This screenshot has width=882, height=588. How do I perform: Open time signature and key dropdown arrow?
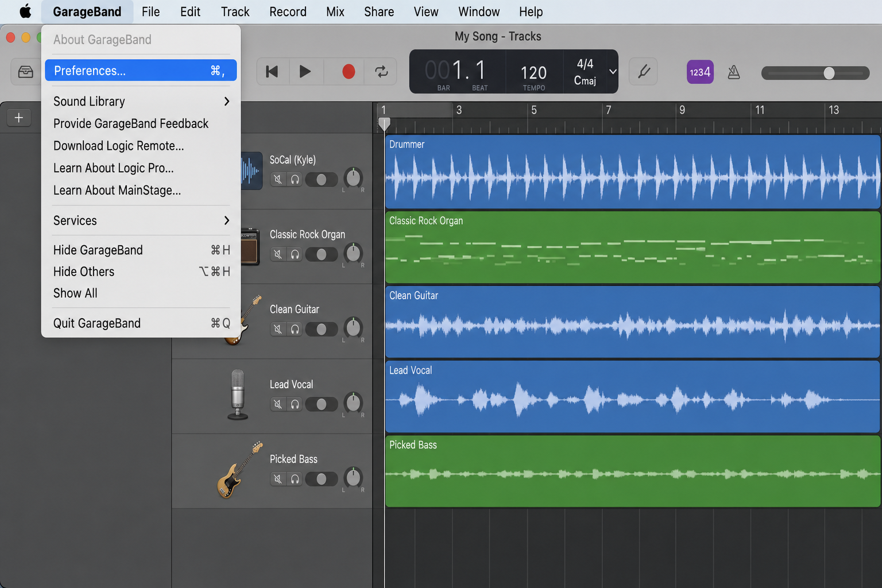[613, 72]
